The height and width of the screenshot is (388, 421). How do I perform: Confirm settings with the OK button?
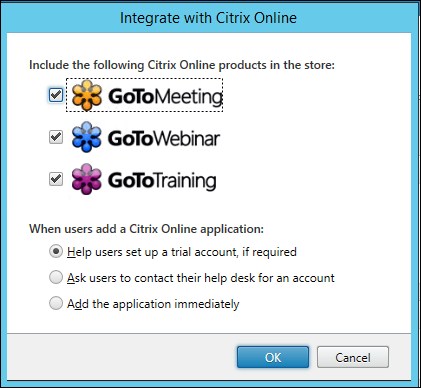pos(273,357)
